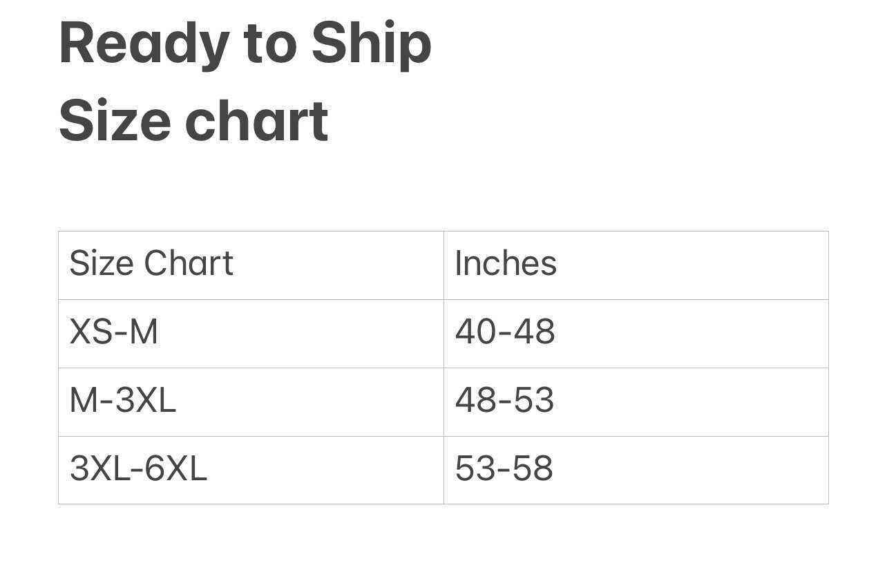887x588 pixels.
Task: Click the XS-M size cell
Action: tap(251, 334)
